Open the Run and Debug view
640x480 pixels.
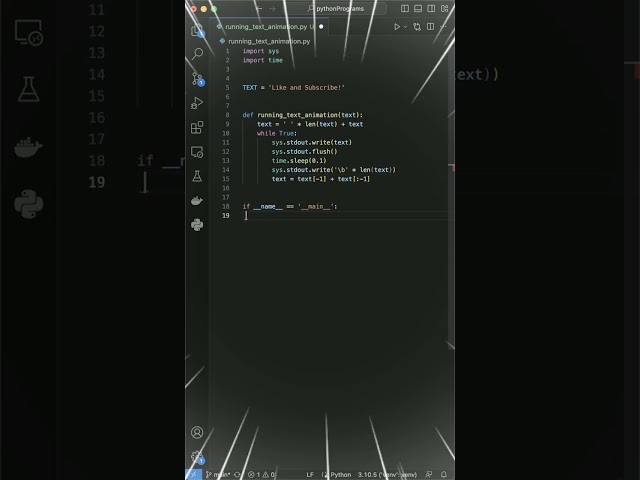197,103
